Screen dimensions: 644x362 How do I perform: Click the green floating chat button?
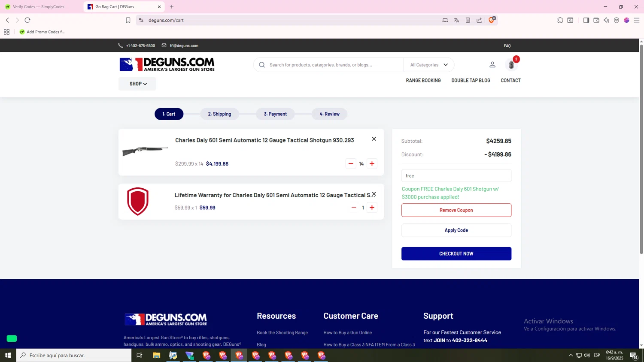[12, 339]
